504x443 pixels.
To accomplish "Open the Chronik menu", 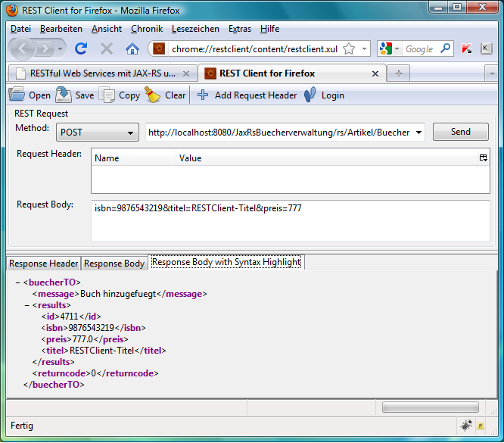I will pos(147,29).
